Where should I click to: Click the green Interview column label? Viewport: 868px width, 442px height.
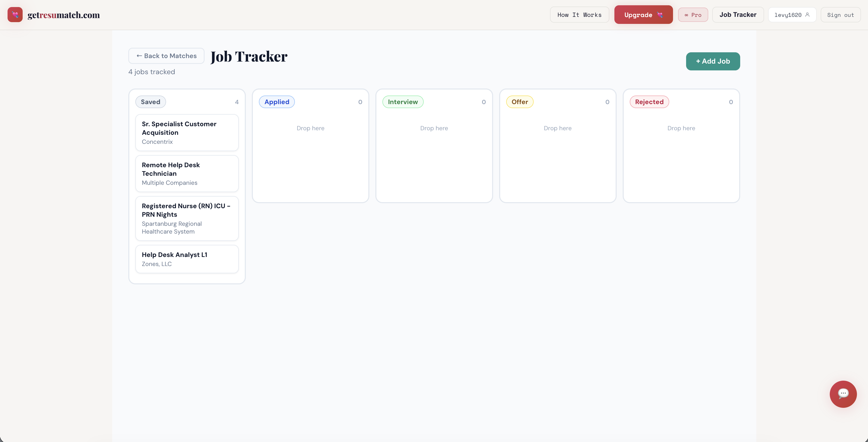pos(402,102)
